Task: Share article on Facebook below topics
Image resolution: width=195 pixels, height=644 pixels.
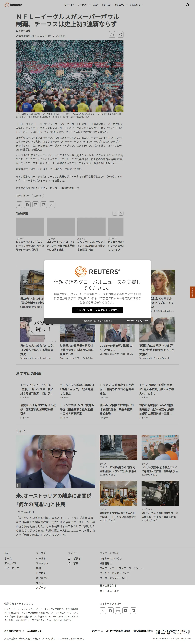Action: (x=27, y=204)
